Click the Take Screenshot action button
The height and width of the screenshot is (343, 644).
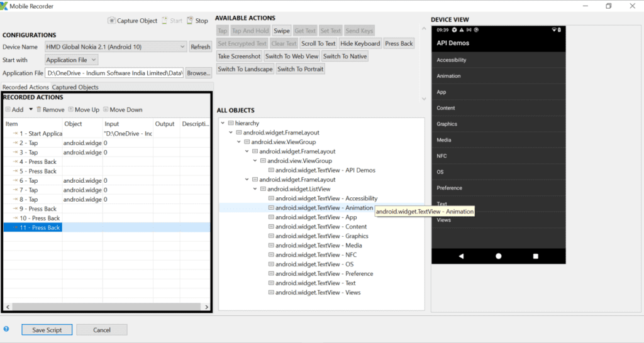239,57
